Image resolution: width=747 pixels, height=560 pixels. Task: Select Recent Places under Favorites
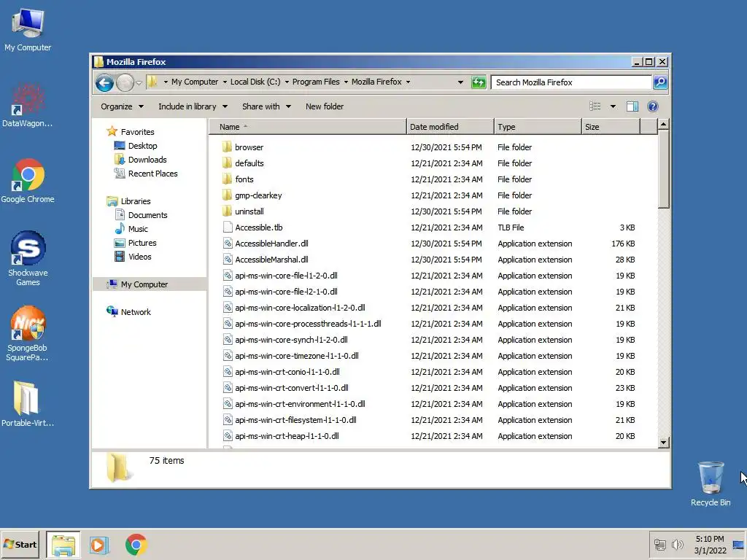tap(152, 174)
